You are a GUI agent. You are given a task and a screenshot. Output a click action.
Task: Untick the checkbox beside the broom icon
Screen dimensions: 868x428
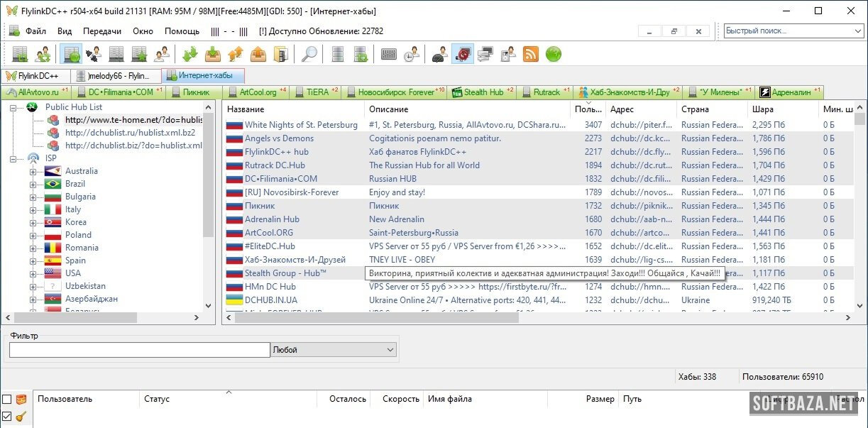click(x=7, y=417)
